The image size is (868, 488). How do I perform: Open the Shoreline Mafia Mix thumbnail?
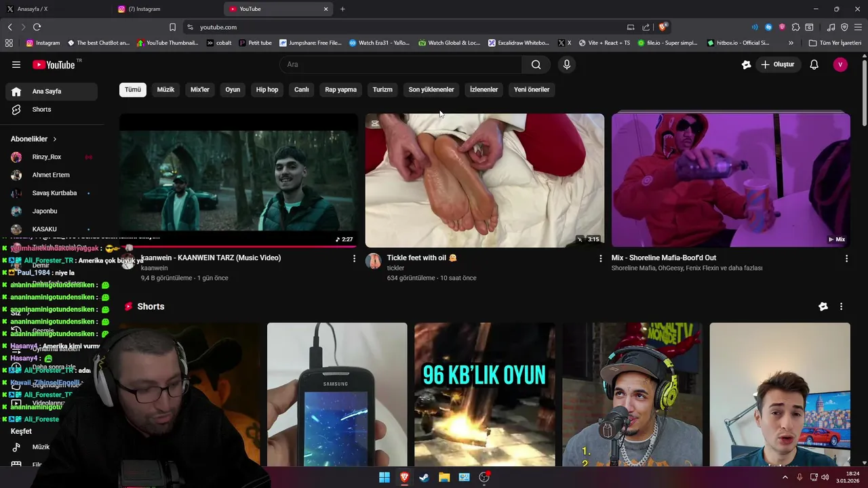click(731, 180)
